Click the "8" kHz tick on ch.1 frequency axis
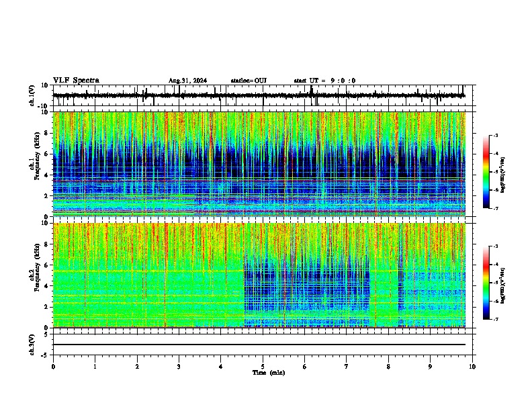532x411 pixels. [x=47, y=133]
